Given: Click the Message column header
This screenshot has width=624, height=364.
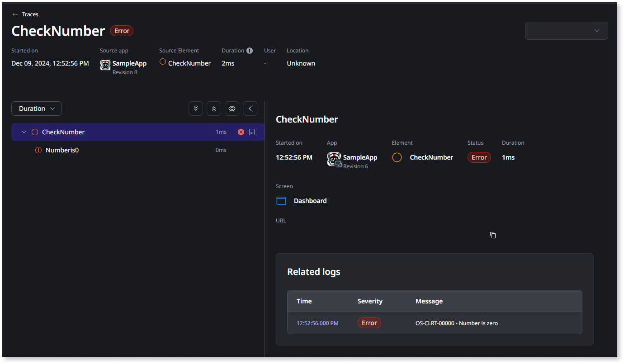Looking at the screenshot, I should coord(429,301).
